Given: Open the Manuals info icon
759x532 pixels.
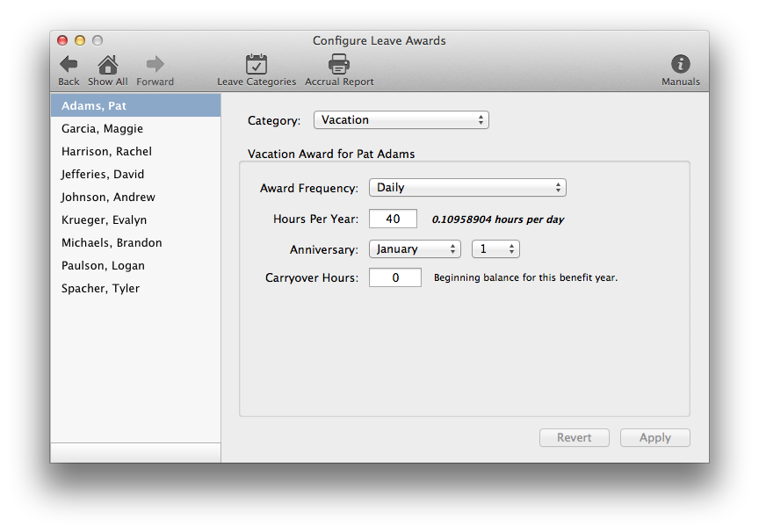Looking at the screenshot, I should (681, 64).
